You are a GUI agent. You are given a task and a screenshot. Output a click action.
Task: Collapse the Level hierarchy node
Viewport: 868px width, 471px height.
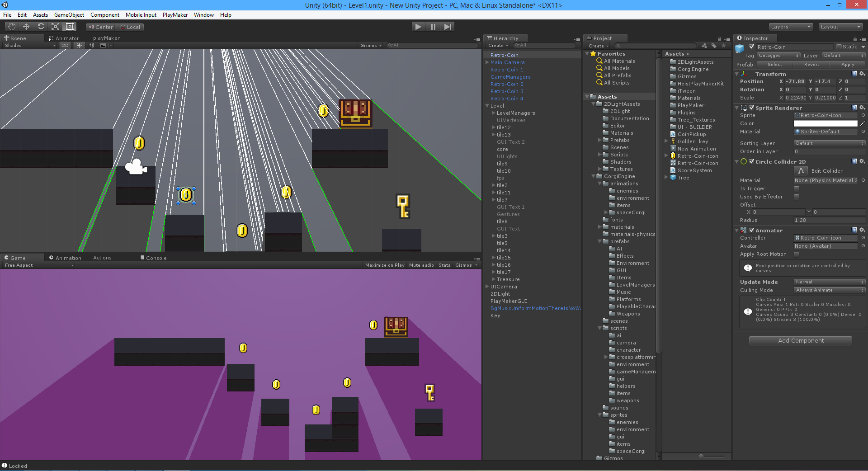[x=487, y=106]
